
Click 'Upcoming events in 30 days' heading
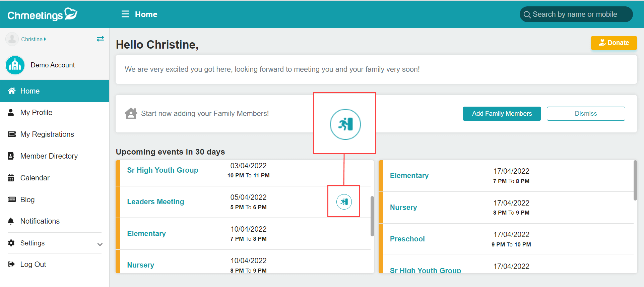[170, 152]
